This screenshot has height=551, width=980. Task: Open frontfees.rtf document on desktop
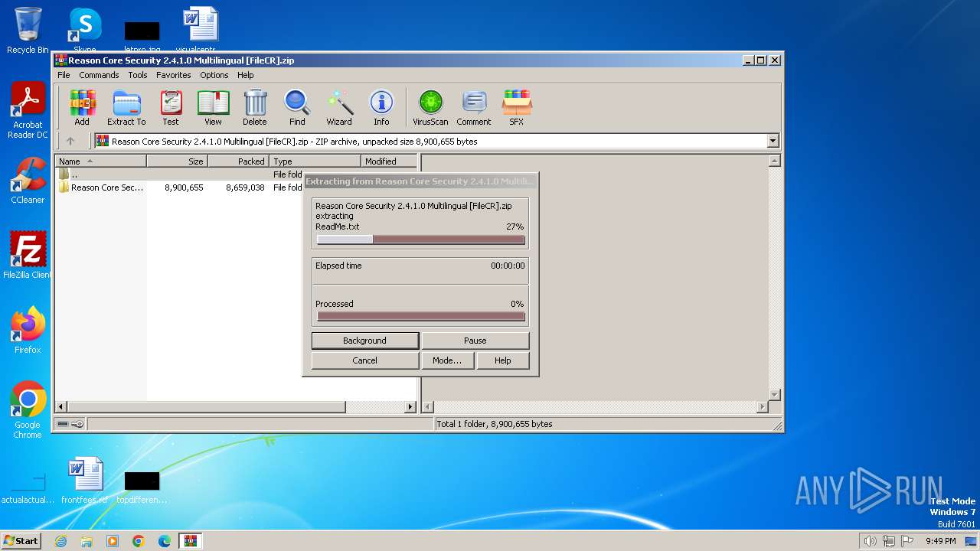click(85, 481)
